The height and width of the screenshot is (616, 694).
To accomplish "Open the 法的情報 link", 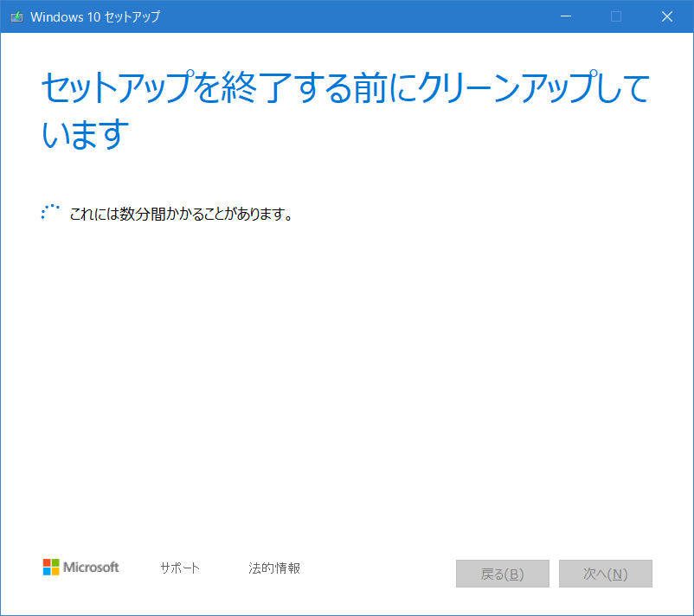I will 274,568.
